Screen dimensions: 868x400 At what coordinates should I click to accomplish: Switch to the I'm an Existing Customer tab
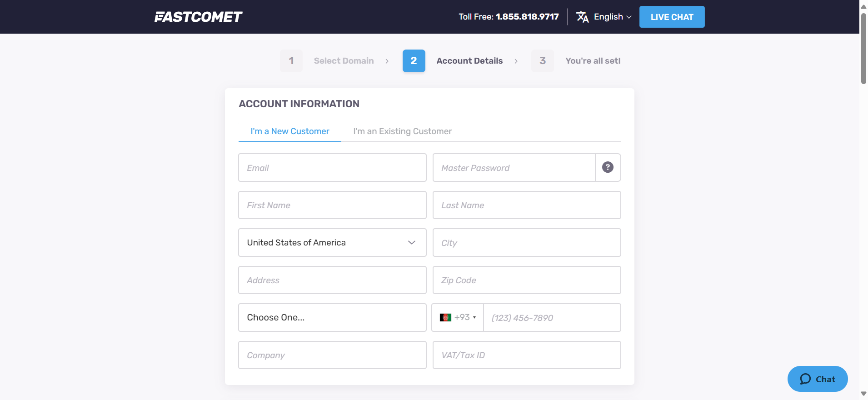click(x=402, y=131)
